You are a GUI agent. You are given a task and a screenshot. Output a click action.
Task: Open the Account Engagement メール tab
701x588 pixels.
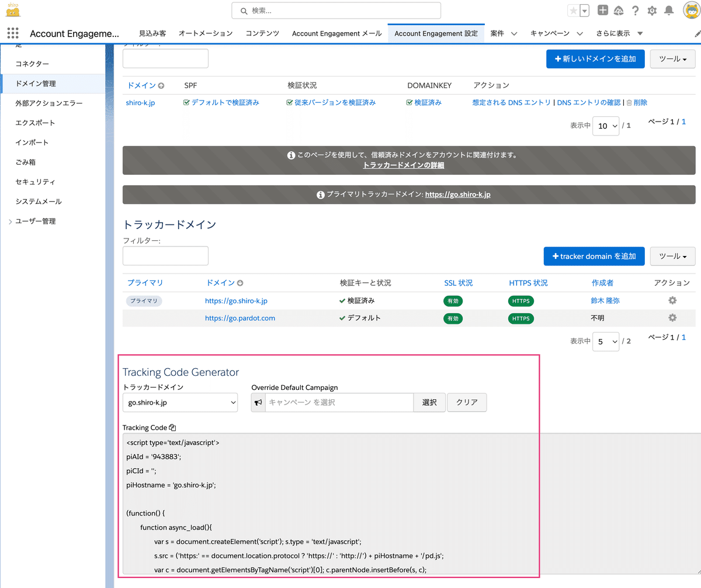336,33
